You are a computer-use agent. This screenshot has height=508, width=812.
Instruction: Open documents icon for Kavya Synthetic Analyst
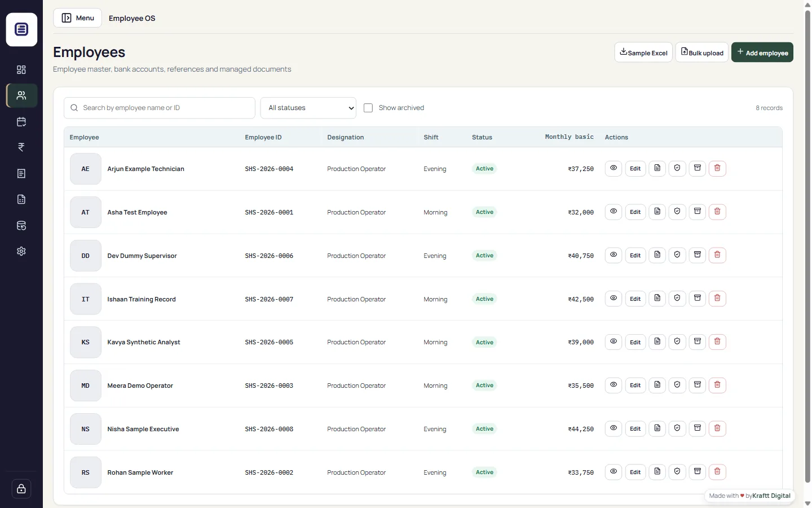click(657, 341)
